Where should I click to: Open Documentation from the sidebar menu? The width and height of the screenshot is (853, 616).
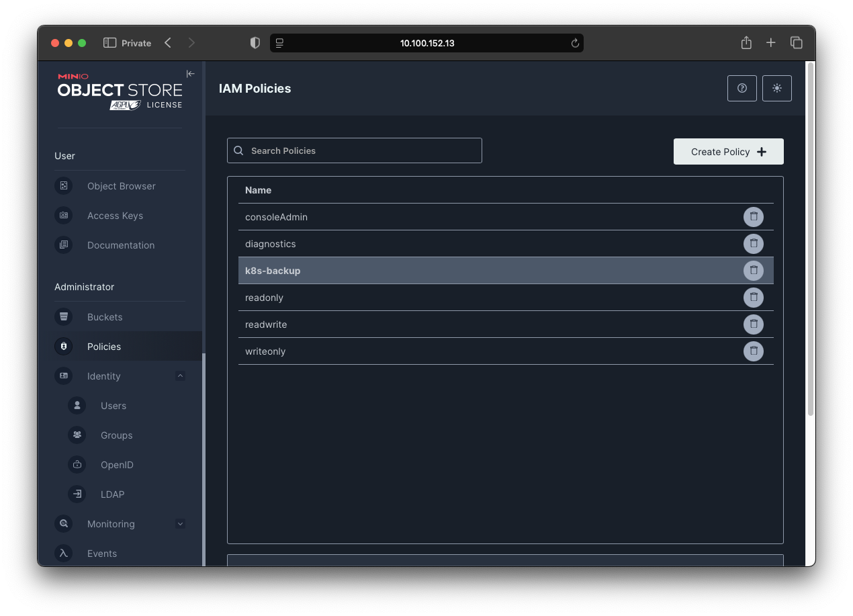121,245
